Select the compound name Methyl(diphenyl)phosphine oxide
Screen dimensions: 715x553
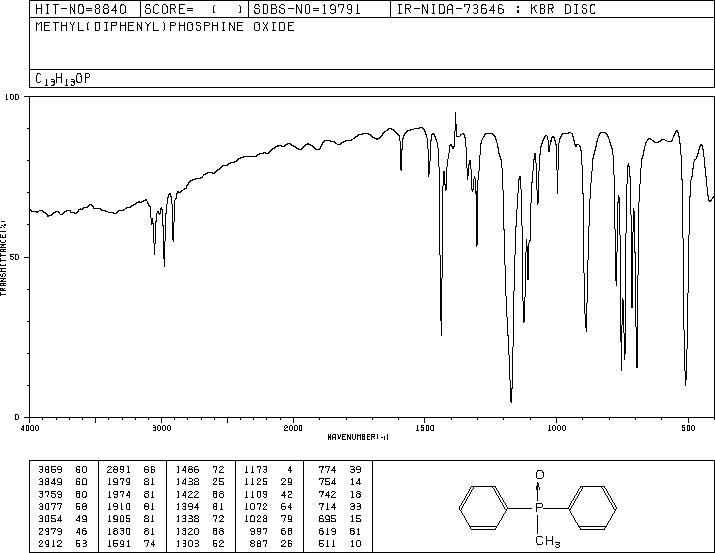(165, 26)
